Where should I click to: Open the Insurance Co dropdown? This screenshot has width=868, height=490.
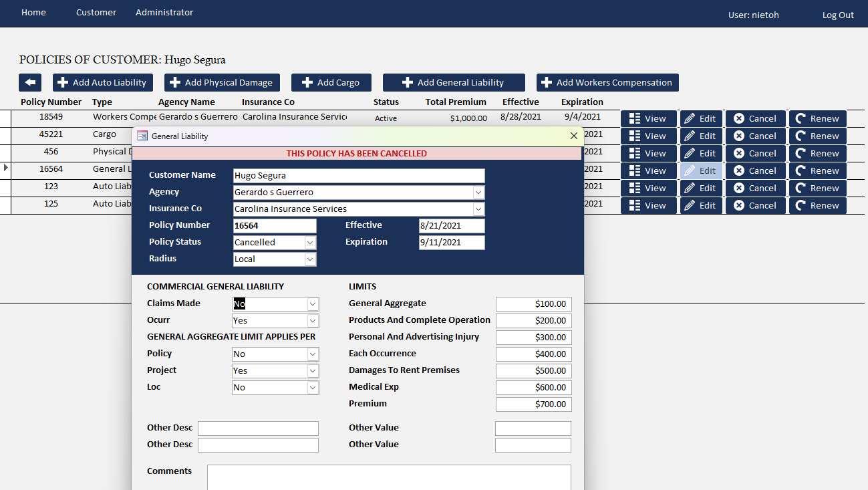click(x=478, y=209)
